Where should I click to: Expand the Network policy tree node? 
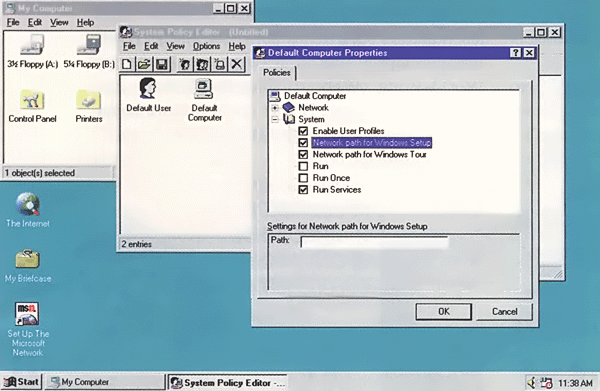[x=275, y=108]
